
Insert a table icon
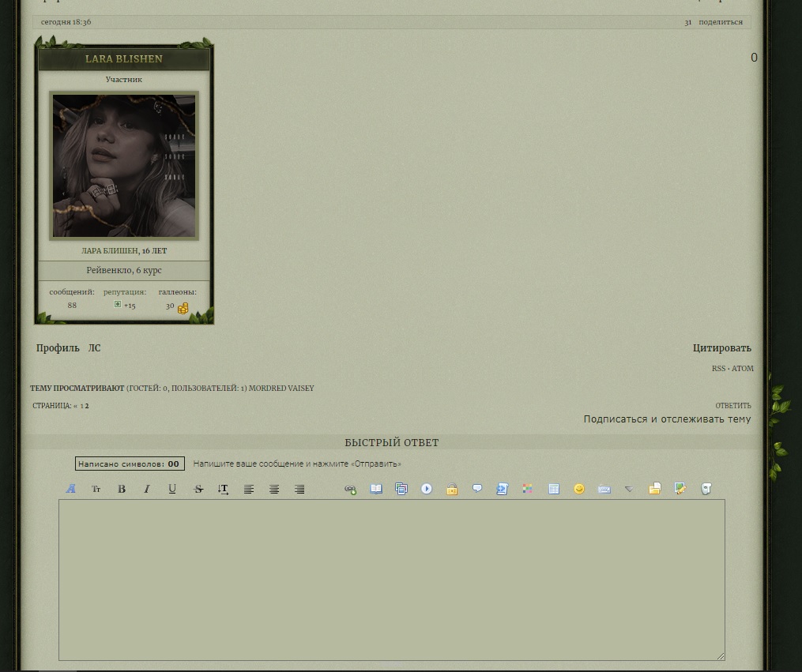553,489
